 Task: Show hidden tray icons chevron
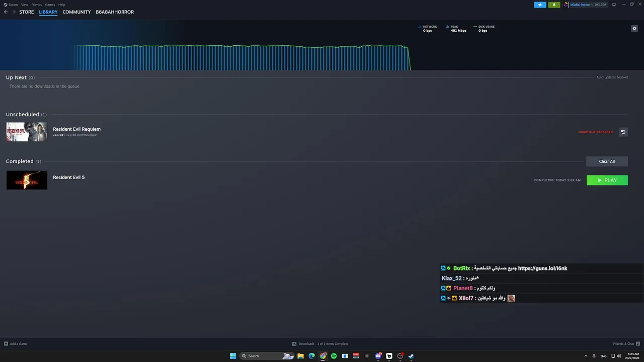coord(586,356)
